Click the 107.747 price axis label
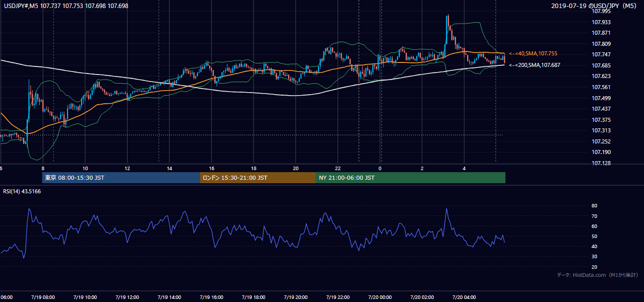This screenshot has height=302, width=644. [x=602, y=54]
